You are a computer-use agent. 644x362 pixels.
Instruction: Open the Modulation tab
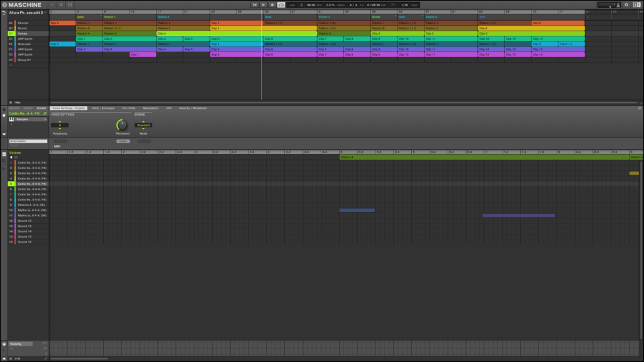[151, 108]
